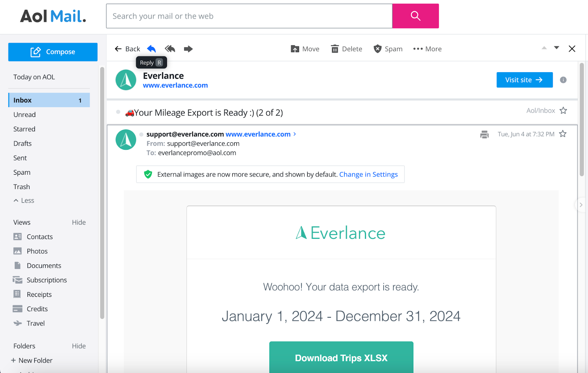Open Change in Settings link
The width and height of the screenshot is (588, 373).
click(x=368, y=174)
